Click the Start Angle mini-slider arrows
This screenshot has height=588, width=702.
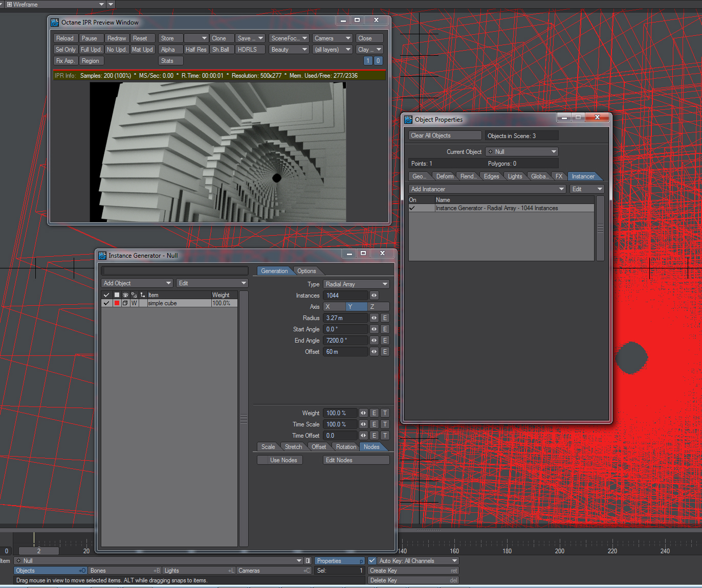[x=374, y=329]
